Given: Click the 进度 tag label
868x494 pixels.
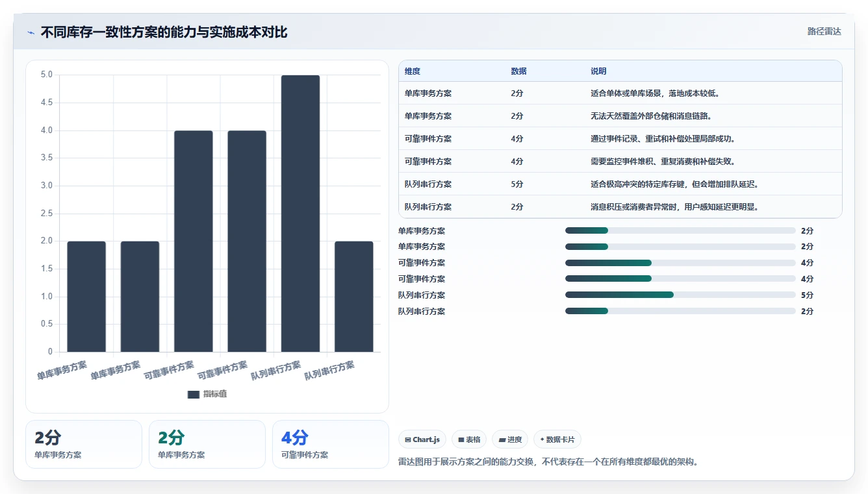Looking at the screenshot, I should tap(515, 439).
